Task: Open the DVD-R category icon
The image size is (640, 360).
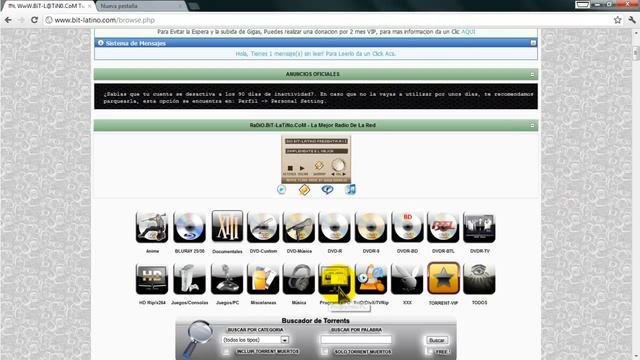Action: tap(335, 227)
